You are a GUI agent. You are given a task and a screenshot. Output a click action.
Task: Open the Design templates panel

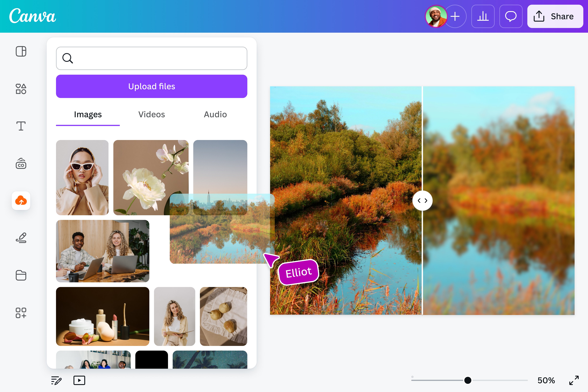[21, 51]
